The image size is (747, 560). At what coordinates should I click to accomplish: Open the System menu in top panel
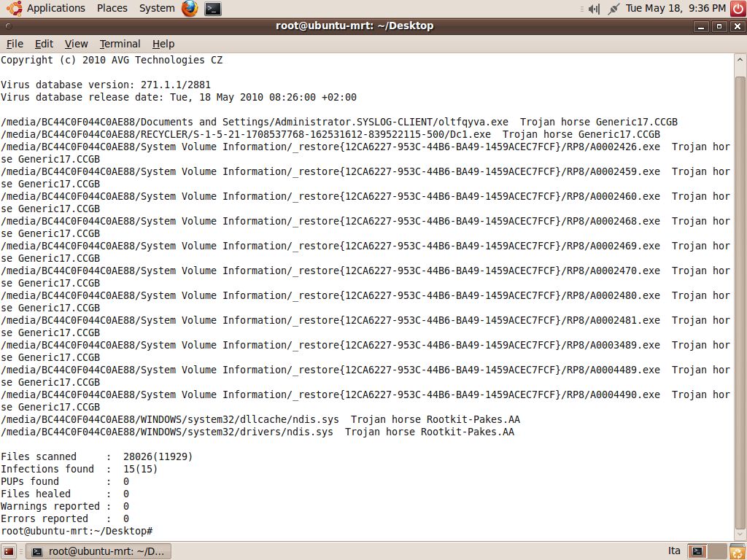click(x=157, y=8)
